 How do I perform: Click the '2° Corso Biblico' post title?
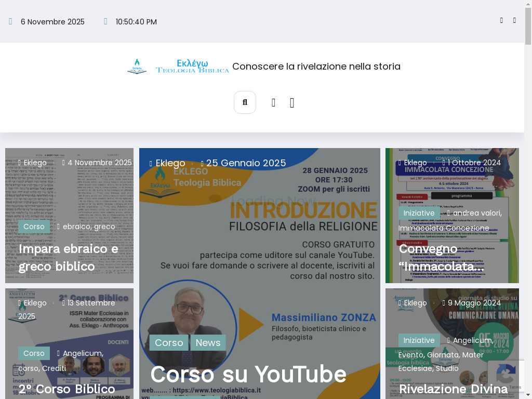point(66,389)
